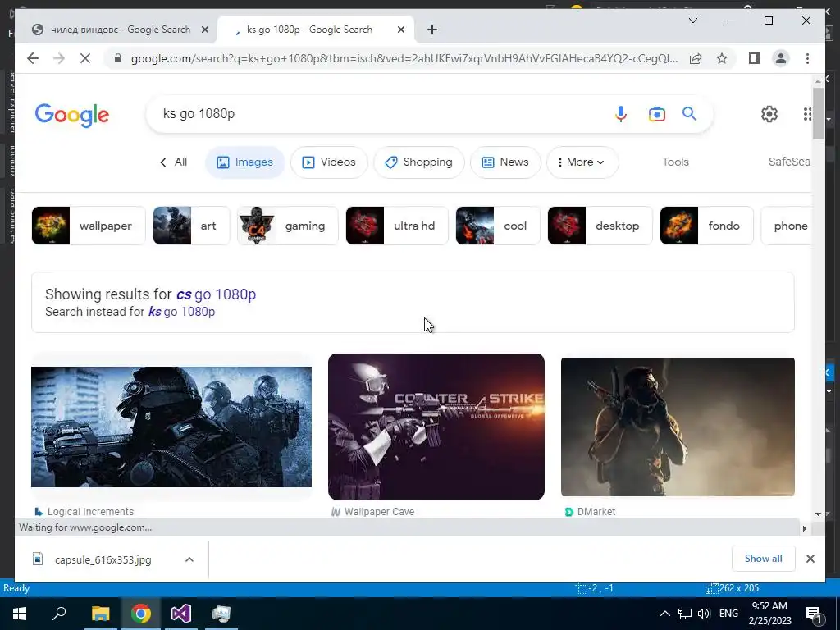Start voice search with microphone
This screenshot has width=840, height=630.
tap(620, 113)
